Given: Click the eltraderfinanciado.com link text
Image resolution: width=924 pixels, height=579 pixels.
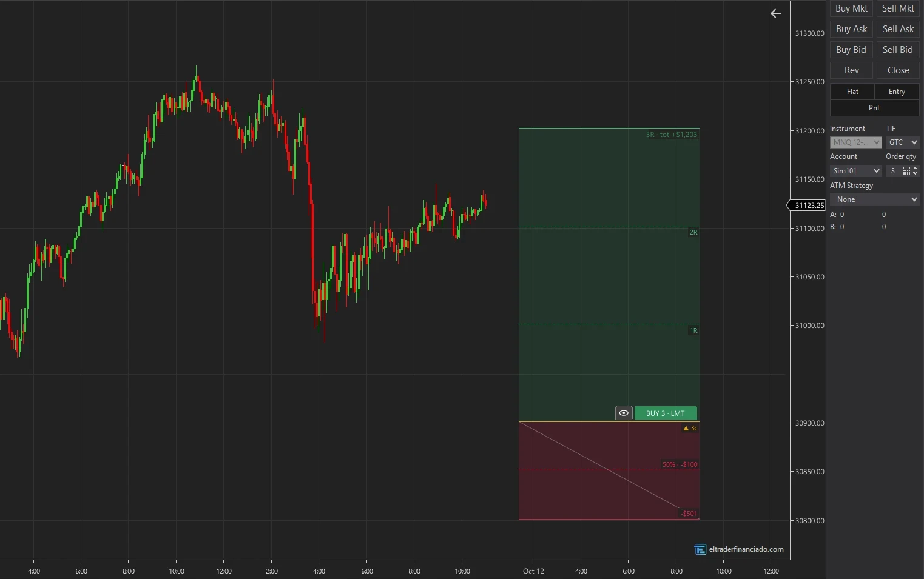Looking at the screenshot, I should point(746,549).
